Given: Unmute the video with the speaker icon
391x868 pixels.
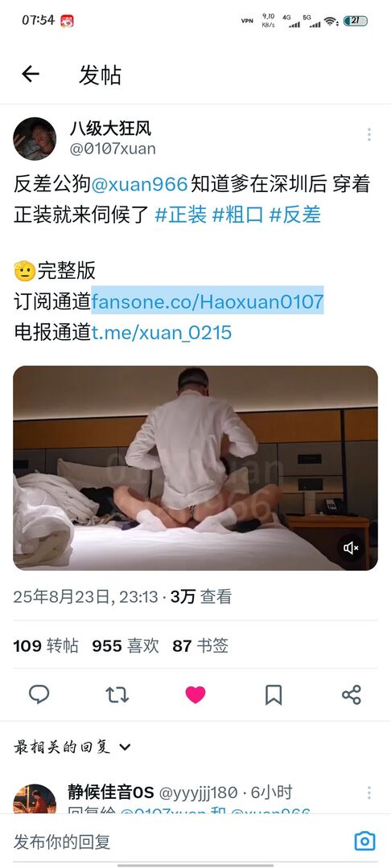Looking at the screenshot, I should (x=351, y=548).
